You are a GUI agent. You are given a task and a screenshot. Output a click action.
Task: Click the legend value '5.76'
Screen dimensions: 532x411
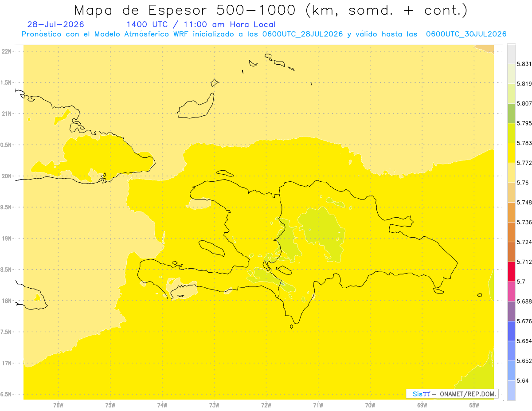click(x=523, y=182)
